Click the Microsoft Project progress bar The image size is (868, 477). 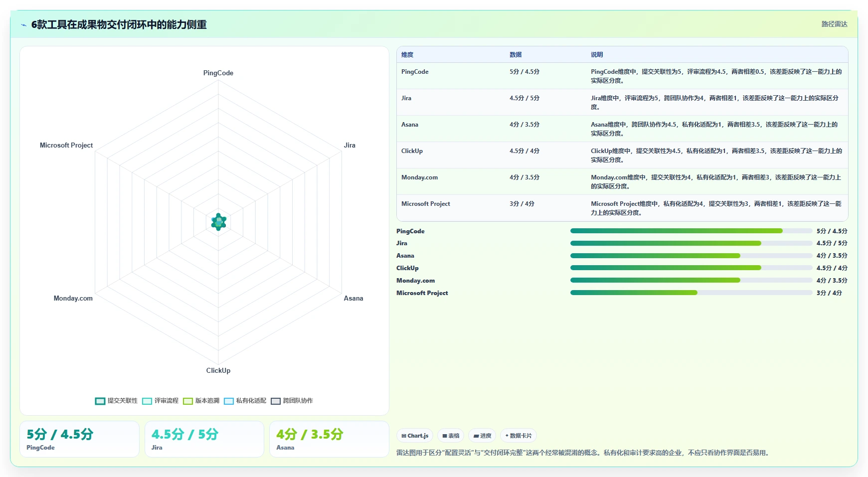[x=691, y=293]
